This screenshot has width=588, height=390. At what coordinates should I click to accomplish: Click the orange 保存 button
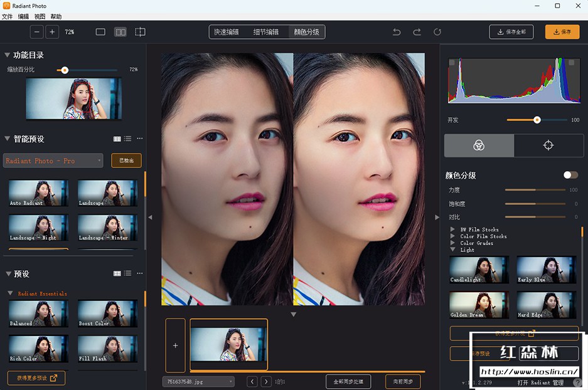point(562,32)
